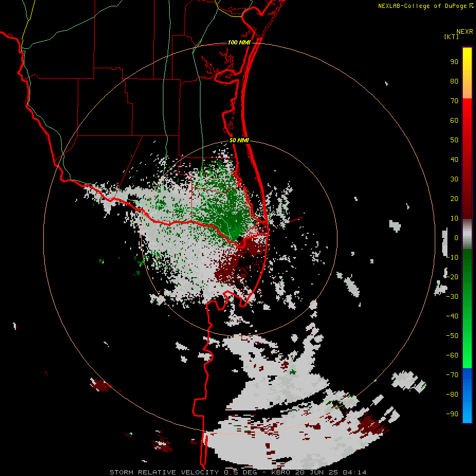Click the -30 value on the color scale
The width and height of the screenshot is (476, 476).
point(452,297)
